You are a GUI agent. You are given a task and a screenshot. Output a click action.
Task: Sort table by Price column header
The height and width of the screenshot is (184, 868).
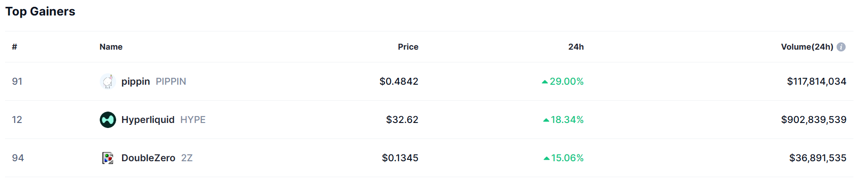[408, 47]
